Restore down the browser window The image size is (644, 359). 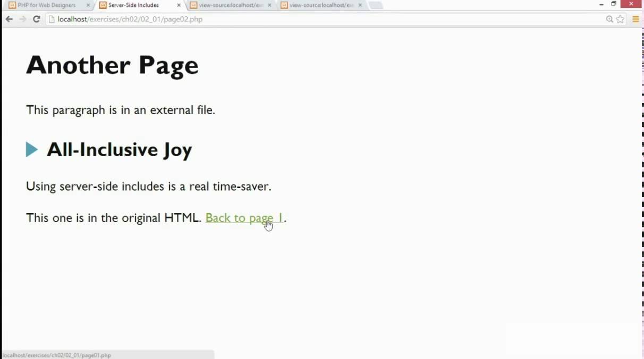pos(614,4)
